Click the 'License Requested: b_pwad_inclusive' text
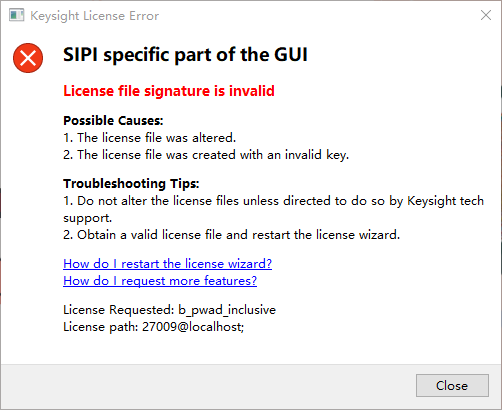 click(169, 310)
